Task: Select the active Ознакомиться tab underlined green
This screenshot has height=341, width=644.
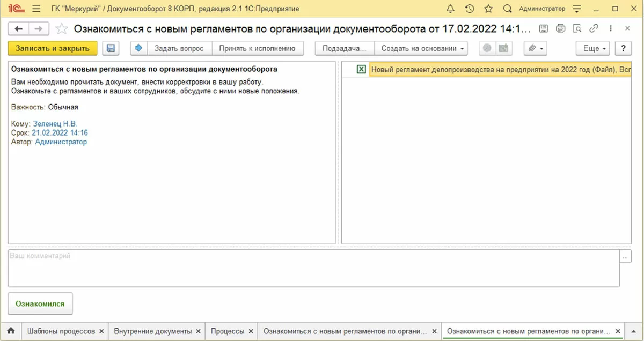Action: (x=529, y=331)
